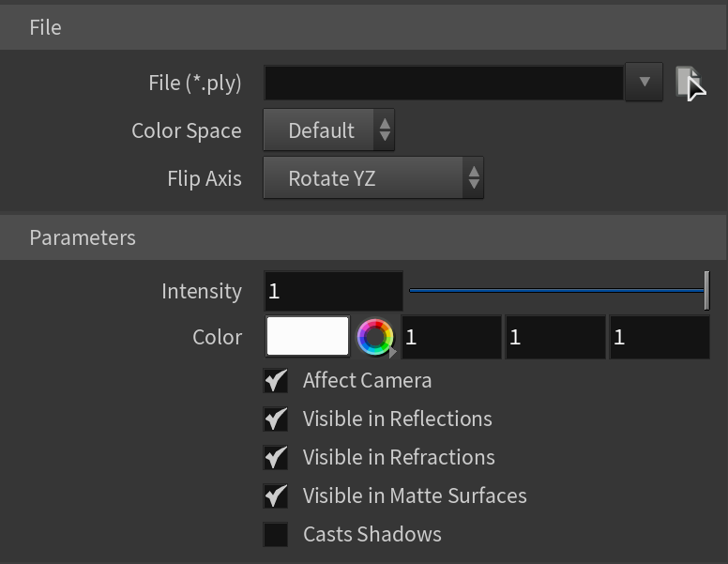
Task: Click the red Color value field
Action: tap(451, 337)
